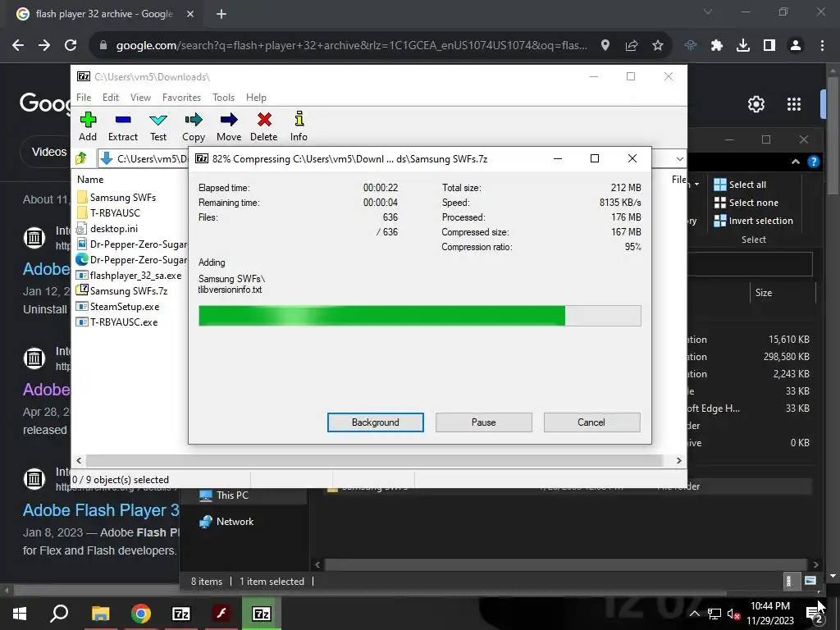The image size is (840, 630).
Task: Click the Test toolbar icon
Action: [158, 126]
